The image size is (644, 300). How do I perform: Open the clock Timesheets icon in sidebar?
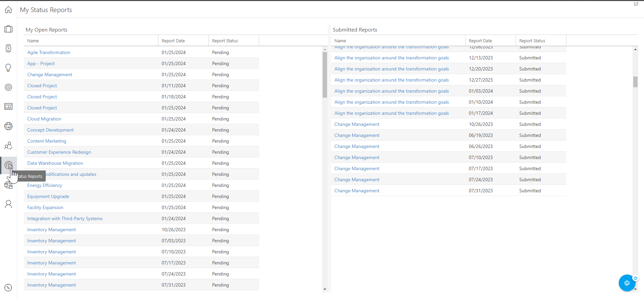[8, 48]
